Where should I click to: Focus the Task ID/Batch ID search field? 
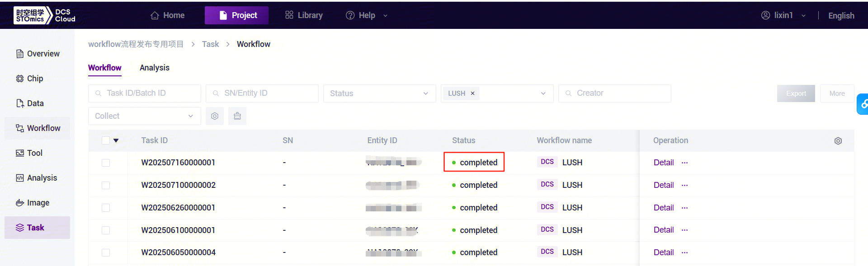145,93
